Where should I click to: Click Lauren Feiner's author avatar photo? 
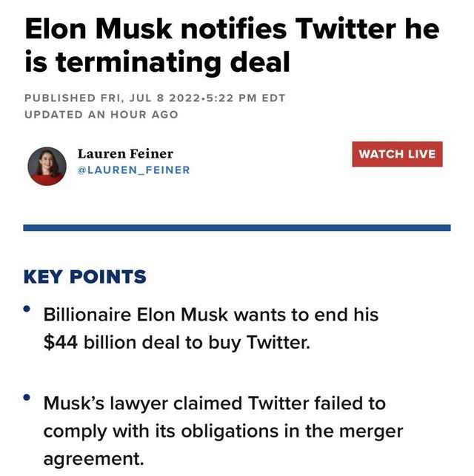tap(47, 165)
